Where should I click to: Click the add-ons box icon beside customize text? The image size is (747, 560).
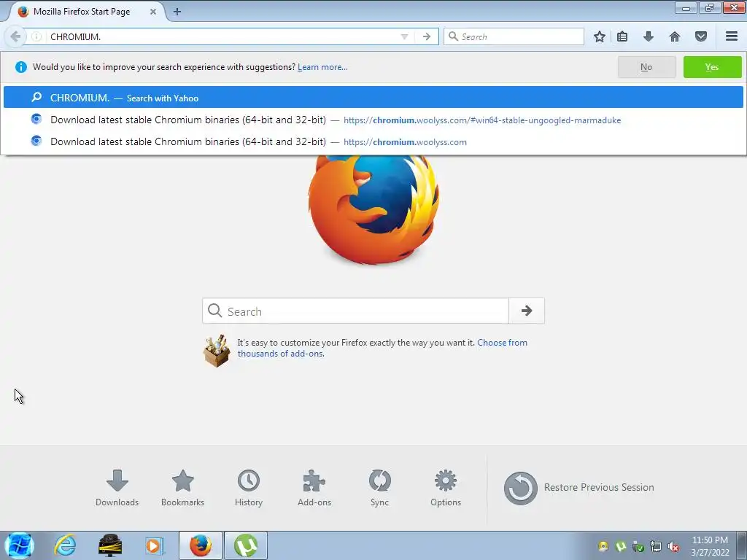[x=217, y=351]
